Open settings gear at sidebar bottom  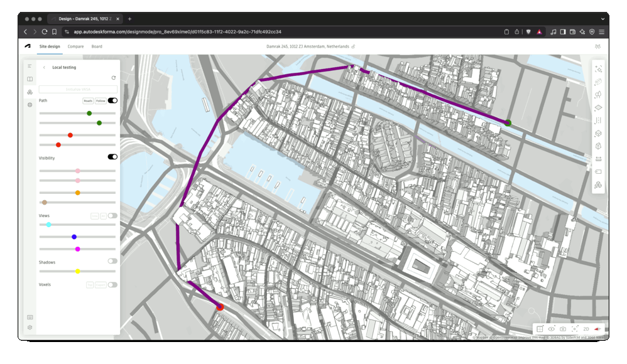click(30, 327)
